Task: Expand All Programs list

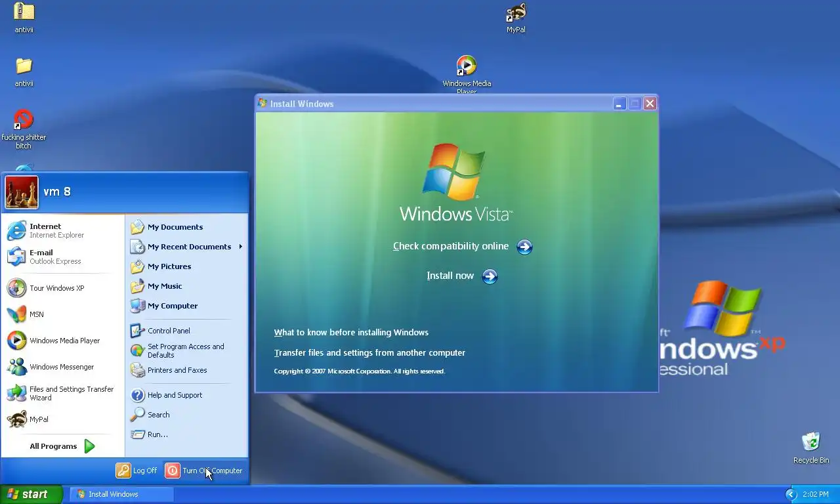Action: (x=63, y=446)
